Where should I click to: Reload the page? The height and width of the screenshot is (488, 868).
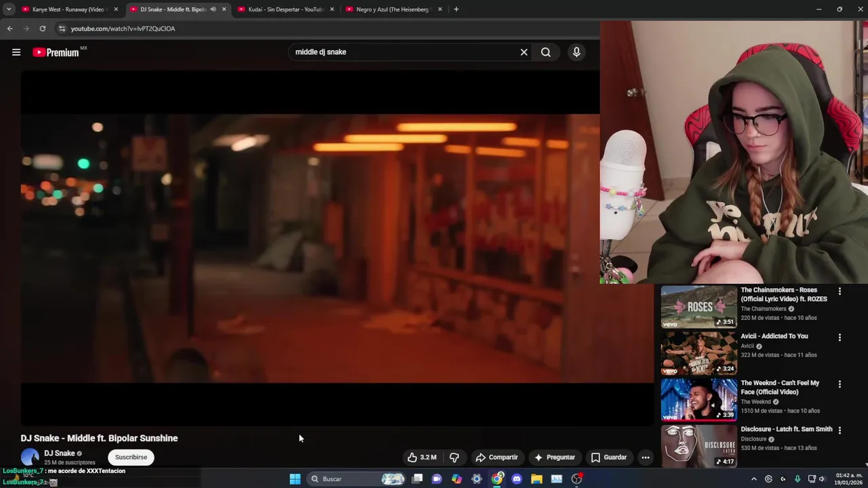[x=42, y=28]
